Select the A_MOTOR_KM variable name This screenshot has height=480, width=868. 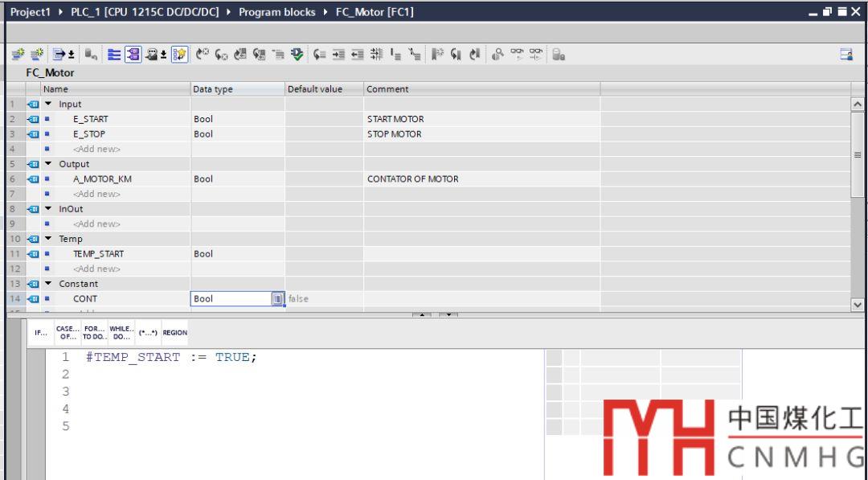[102, 178]
